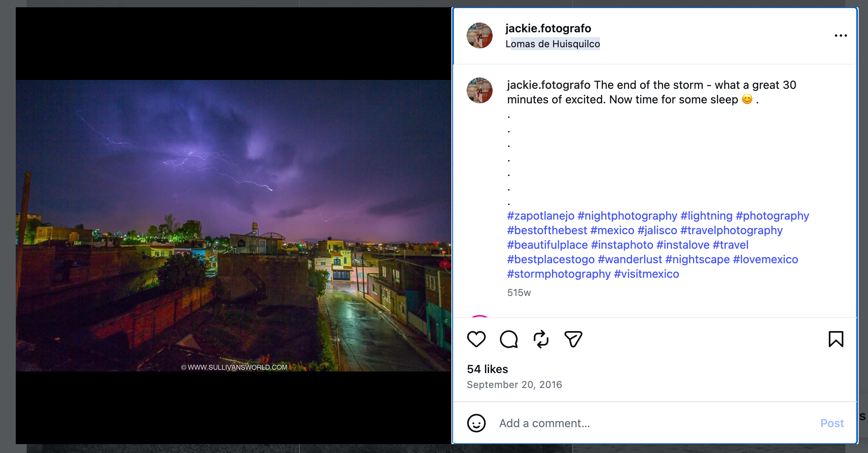Open the #travelphotography hashtag
Image resolution: width=868 pixels, height=453 pixels.
tap(731, 231)
